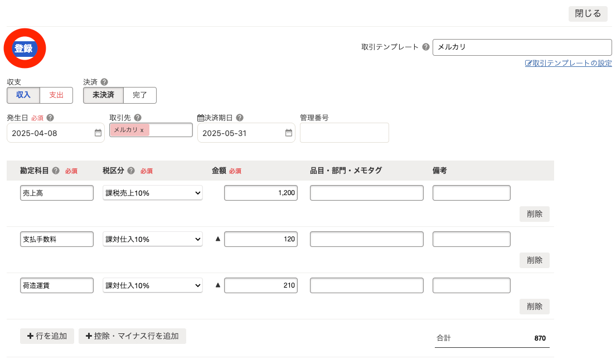616x364 pixels.
Task: Open the 取引テンプレートの設定 link
Action: point(568,63)
